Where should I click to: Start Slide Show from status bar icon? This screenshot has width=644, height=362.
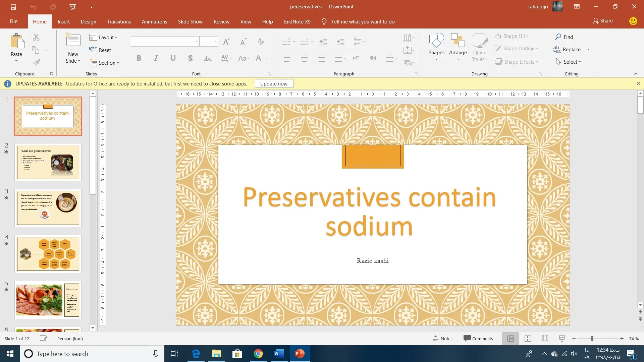(x=562, y=339)
